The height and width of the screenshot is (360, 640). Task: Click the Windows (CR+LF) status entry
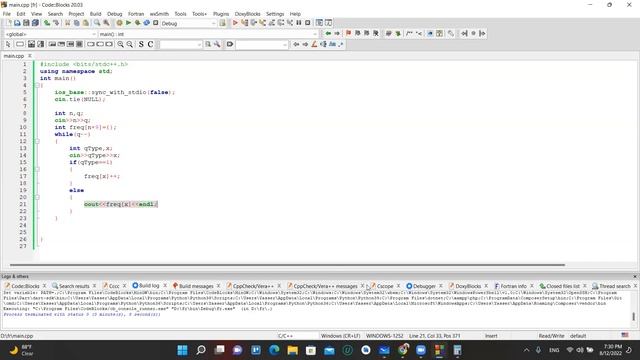pyautogui.click(x=340, y=336)
